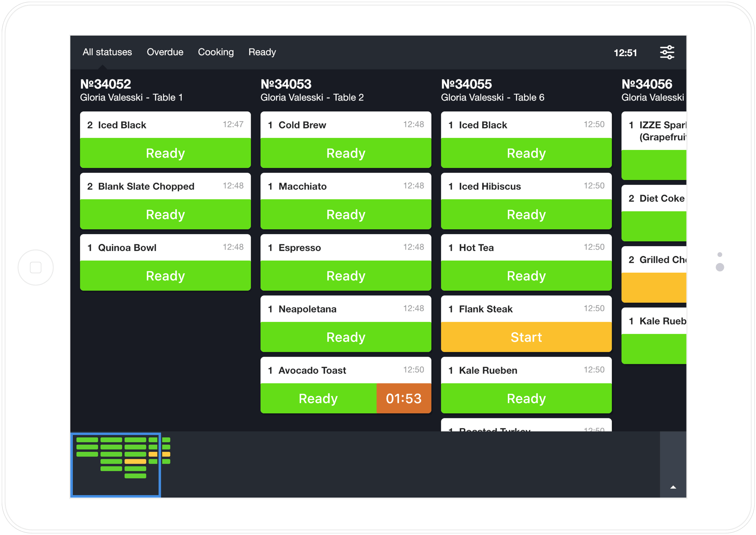Mark Avocado Toast as Ready
This screenshot has height=535, width=756.
pyautogui.click(x=318, y=398)
